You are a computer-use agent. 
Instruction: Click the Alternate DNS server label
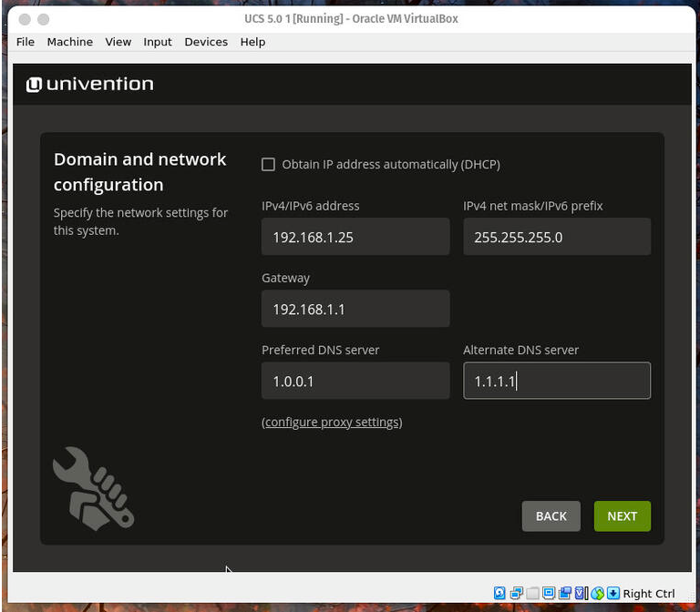(x=521, y=350)
